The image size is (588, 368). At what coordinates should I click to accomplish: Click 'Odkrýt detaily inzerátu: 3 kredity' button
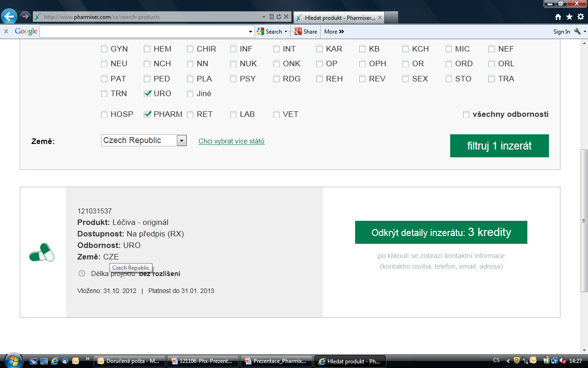tap(441, 232)
